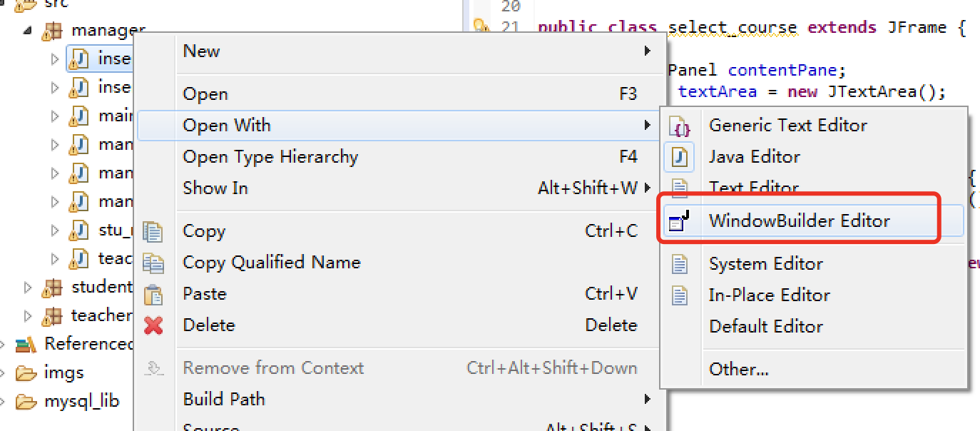This screenshot has width=980, height=431.
Task: Click the mysql_lib folder icon
Action: (26, 402)
